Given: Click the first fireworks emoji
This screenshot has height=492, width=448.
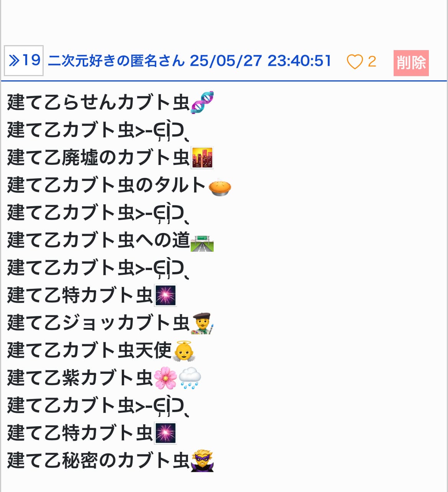Looking at the screenshot, I should click(165, 295).
